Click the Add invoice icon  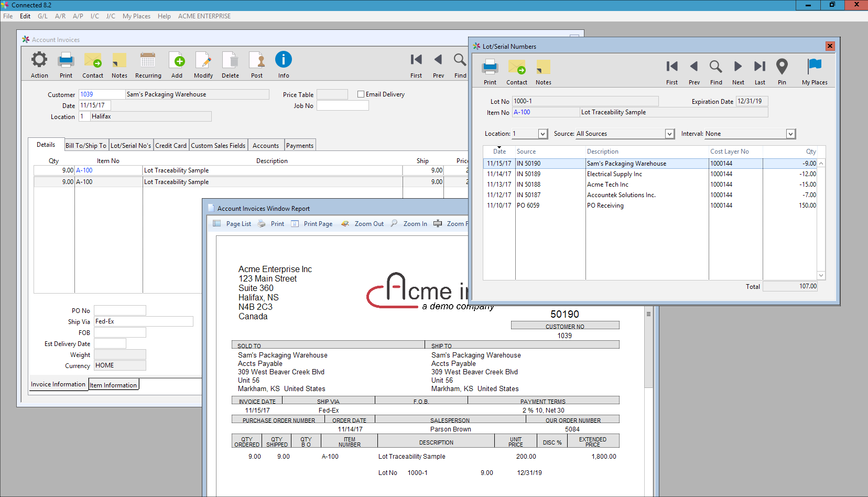pyautogui.click(x=177, y=60)
